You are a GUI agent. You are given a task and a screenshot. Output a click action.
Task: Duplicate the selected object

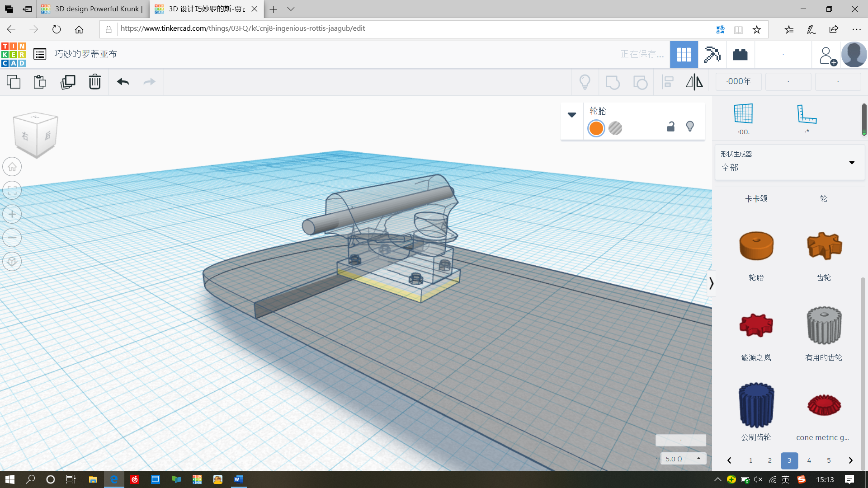[68, 82]
